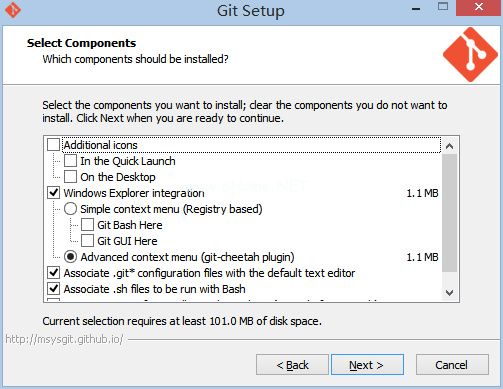
Task: Open the msysgit.github.io link
Action: 64,339
